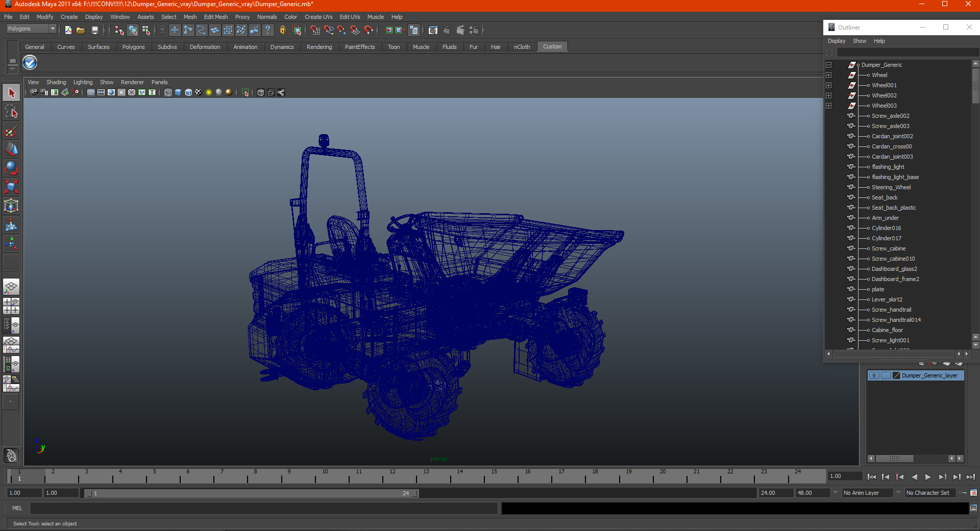Select the arrow Select Tool in toolbox

[11, 93]
